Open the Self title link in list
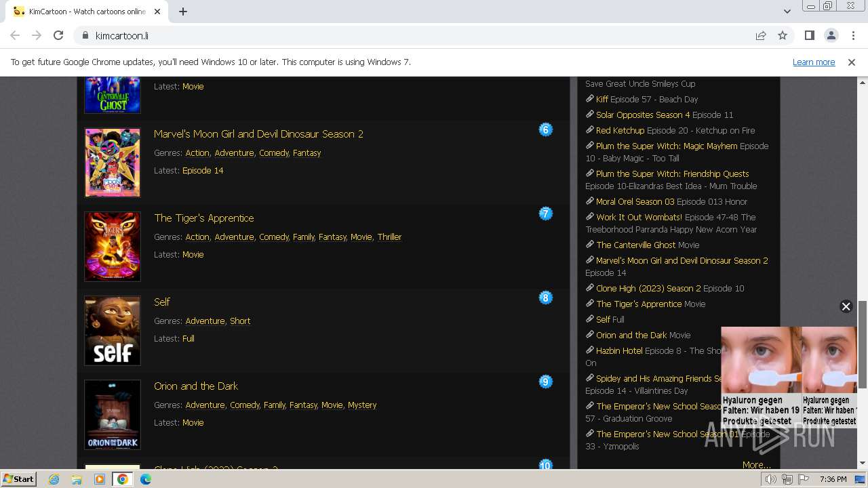The image size is (868, 488). (x=162, y=302)
